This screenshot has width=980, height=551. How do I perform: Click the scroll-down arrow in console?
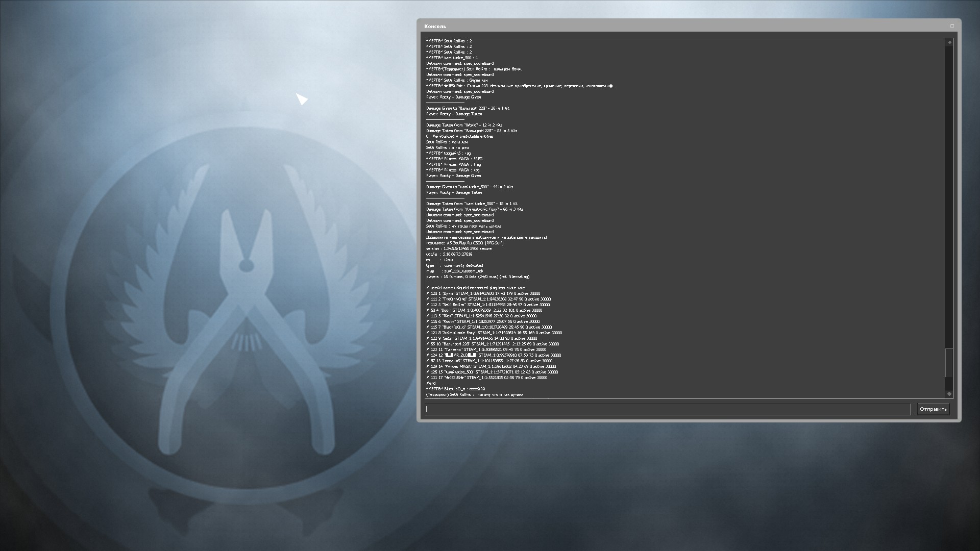click(949, 393)
